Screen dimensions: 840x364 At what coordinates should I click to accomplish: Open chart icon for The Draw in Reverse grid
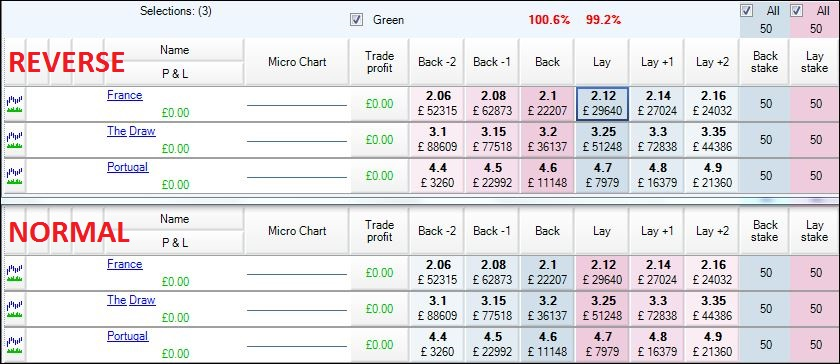coord(14,140)
